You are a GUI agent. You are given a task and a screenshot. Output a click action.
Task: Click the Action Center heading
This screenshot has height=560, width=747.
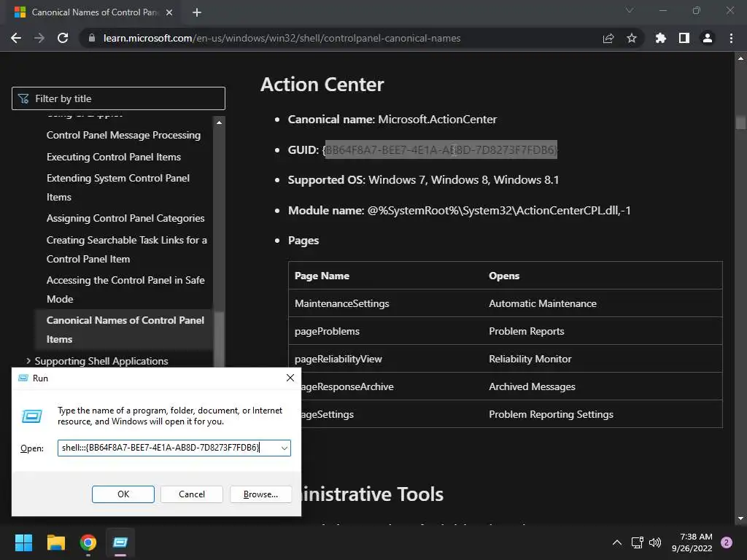coord(322,85)
